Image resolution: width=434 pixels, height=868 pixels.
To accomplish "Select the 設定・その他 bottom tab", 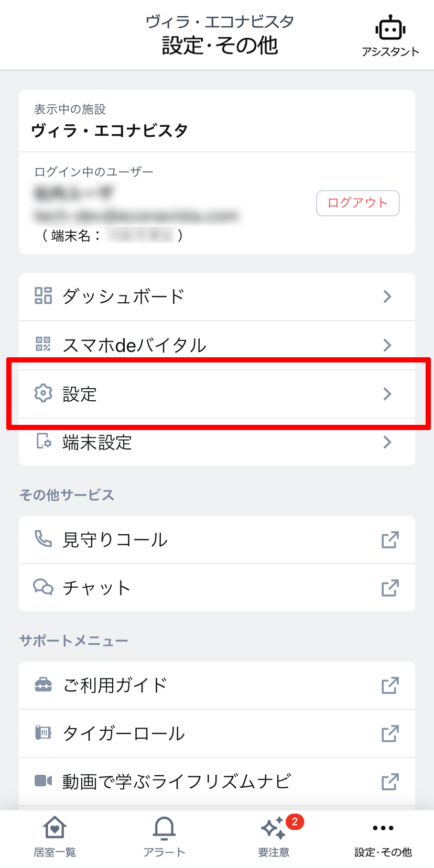I will tap(383, 837).
